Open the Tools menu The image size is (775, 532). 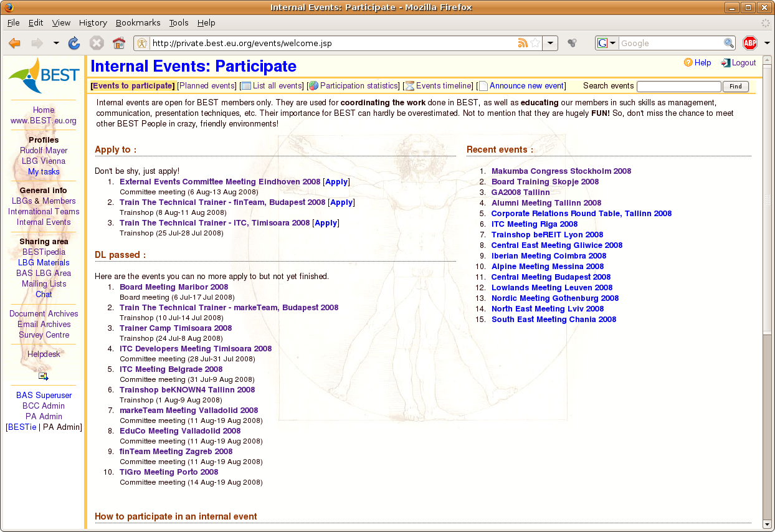coord(179,22)
